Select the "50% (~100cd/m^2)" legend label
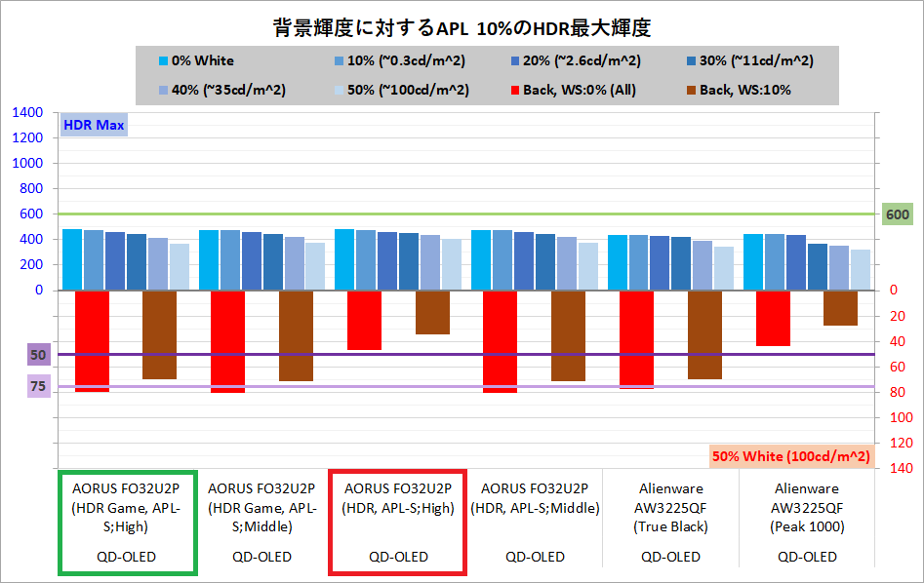 click(x=409, y=90)
